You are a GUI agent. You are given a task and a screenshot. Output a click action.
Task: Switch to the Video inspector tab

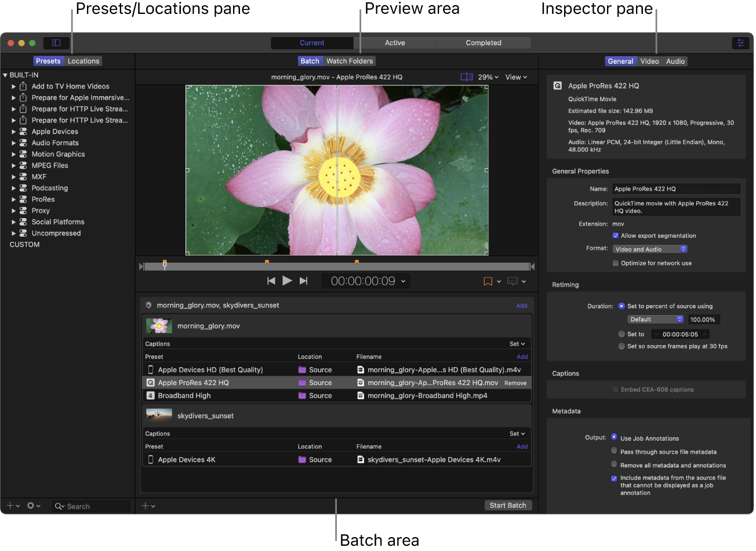pyautogui.click(x=649, y=61)
